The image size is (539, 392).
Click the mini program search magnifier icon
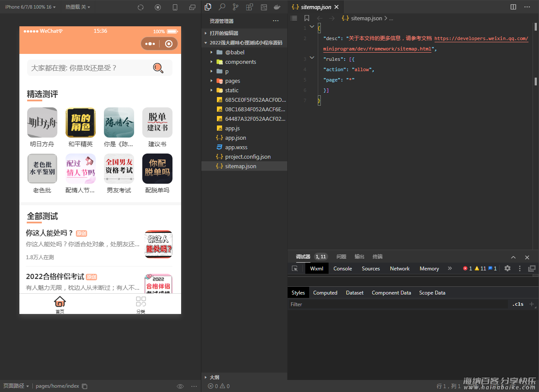tap(158, 68)
